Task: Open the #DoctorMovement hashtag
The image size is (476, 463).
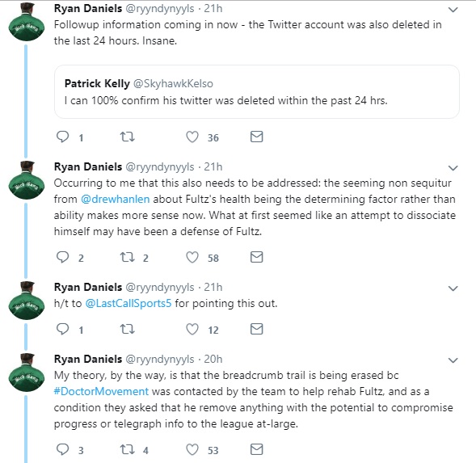Action: tap(101, 391)
